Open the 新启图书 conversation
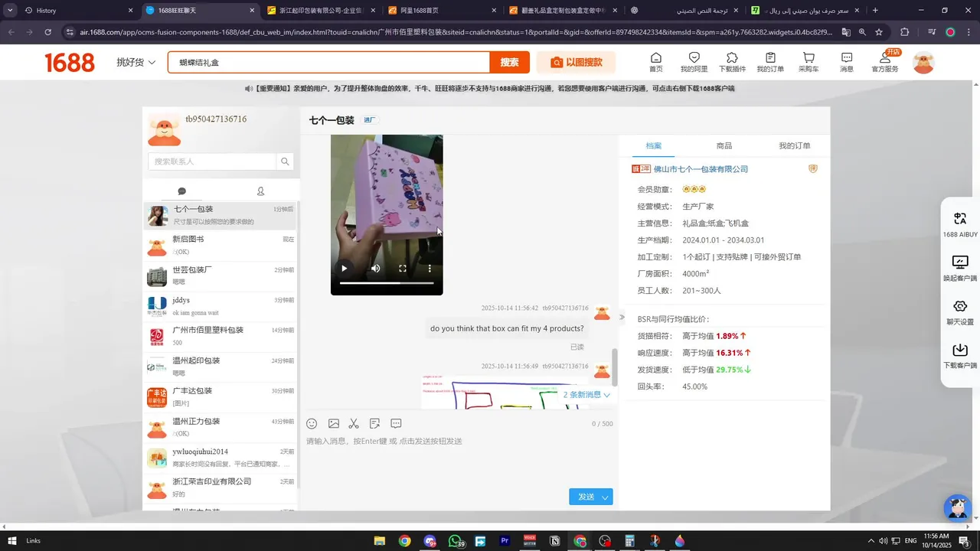 click(220, 246)
